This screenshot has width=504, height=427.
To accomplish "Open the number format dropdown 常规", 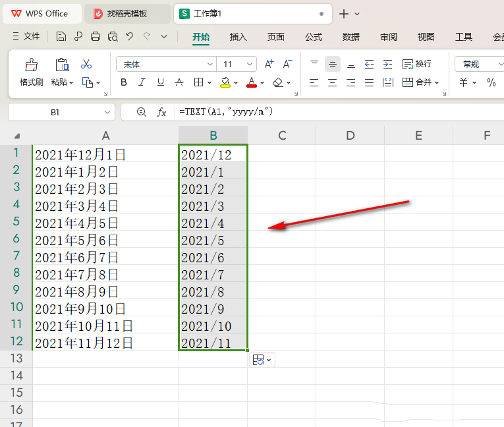I will [x=501, y=65].
